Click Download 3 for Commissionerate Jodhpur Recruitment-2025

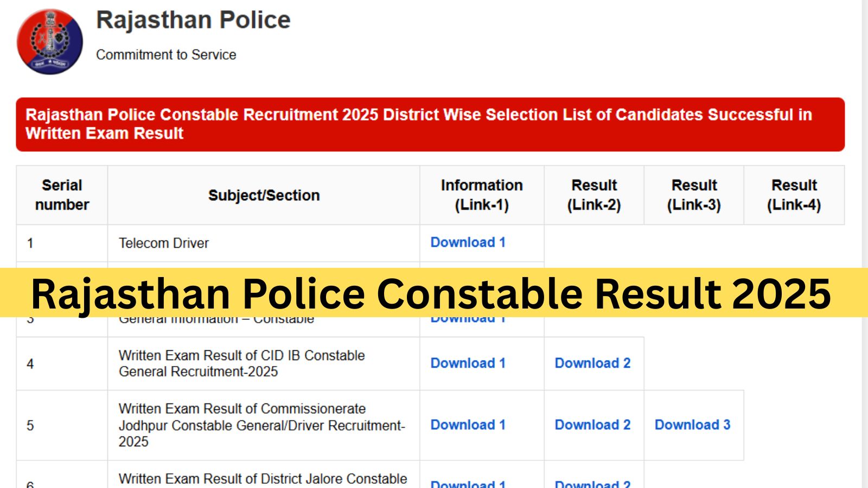pyautogui.click(x=693, y=425)
